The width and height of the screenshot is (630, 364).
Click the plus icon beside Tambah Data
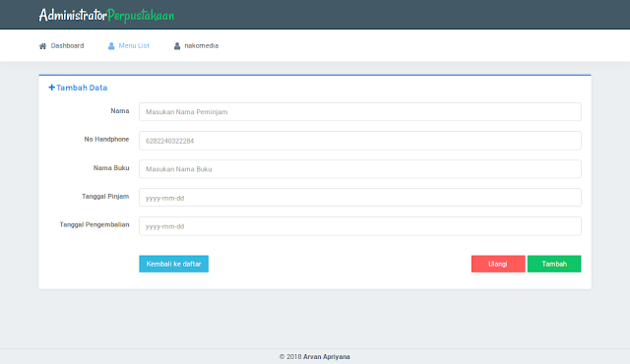(x=51, y=88)
